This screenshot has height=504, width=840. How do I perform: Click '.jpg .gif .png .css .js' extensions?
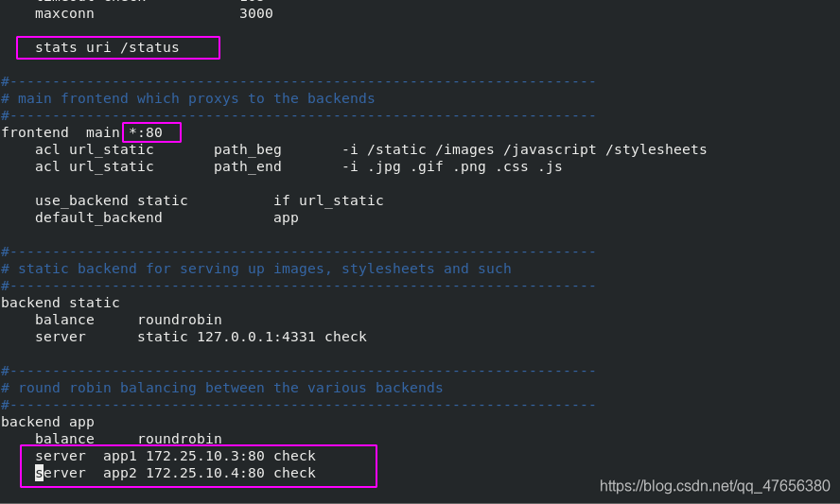pyautogui.click(x=465, y=167)
